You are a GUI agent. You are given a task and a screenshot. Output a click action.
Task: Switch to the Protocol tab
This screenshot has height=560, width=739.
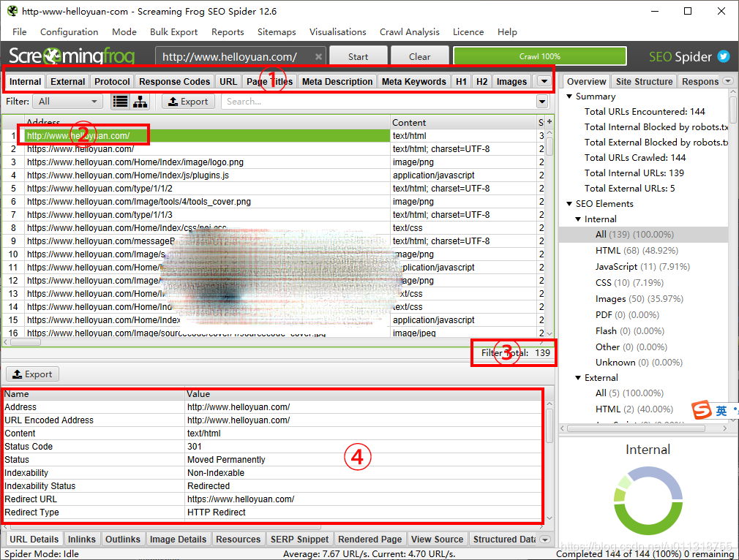coord(112,81)
